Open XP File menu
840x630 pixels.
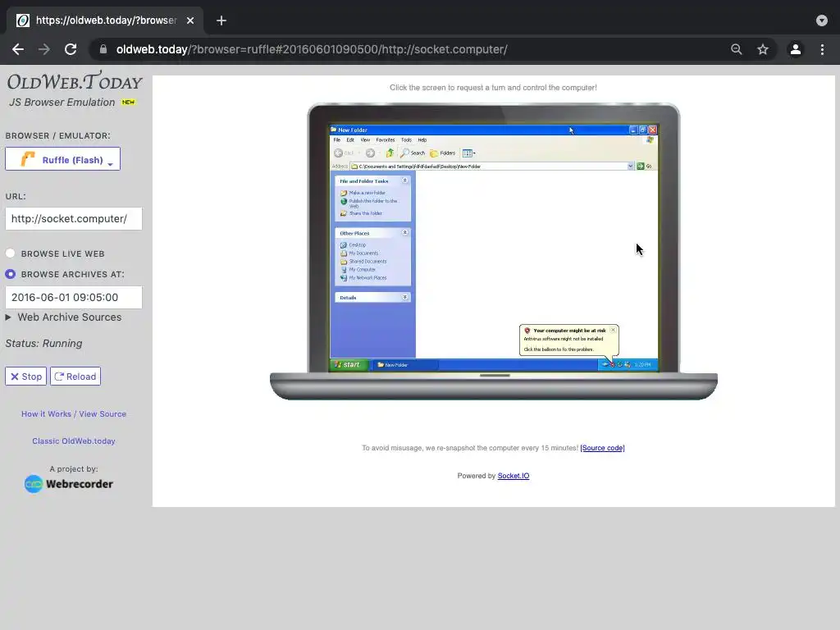pyautogui.click(x=337, y=139)
